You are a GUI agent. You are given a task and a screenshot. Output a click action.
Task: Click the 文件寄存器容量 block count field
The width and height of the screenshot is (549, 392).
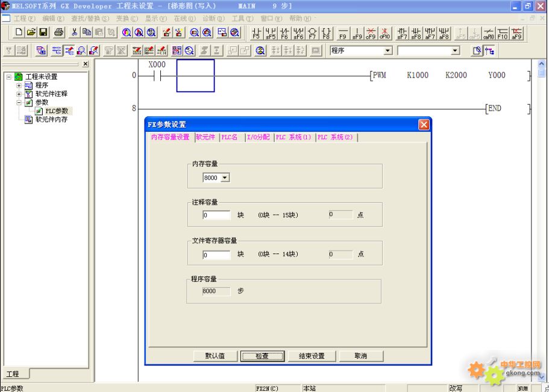[x=216, y=255]
